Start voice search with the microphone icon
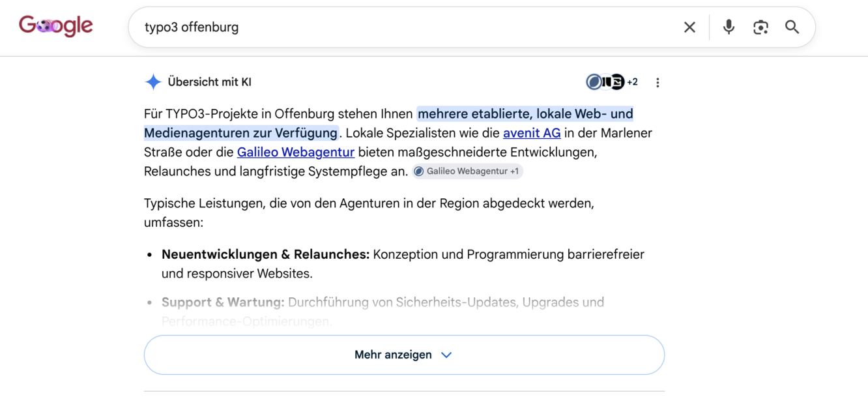The image size is (868, 412). coord(729,27)
